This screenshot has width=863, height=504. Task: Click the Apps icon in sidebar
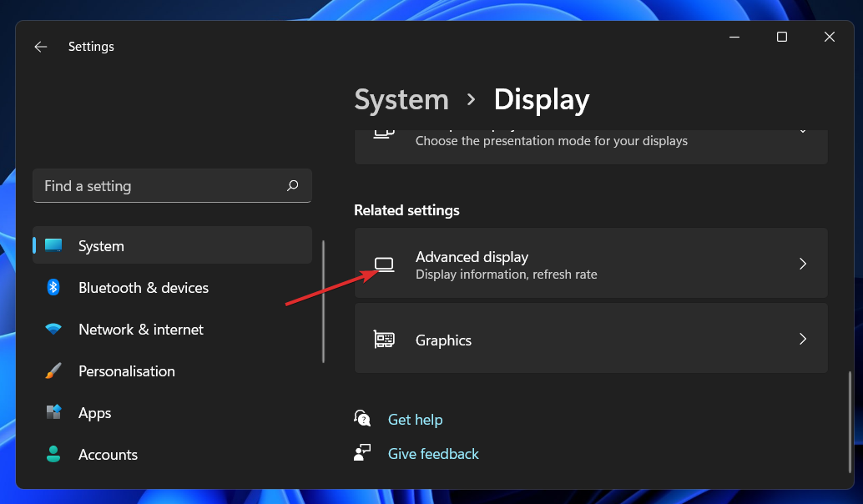53,412
